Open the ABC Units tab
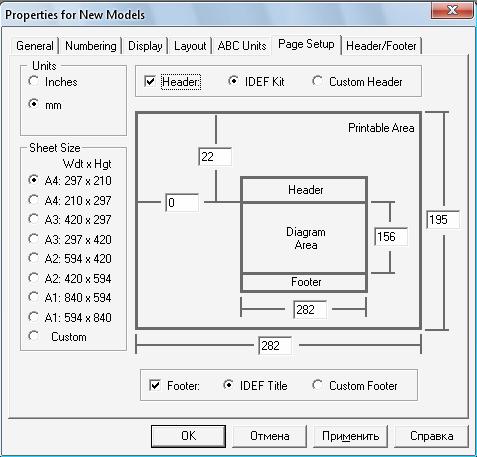This screenshot has width=477, height=457. click(x=242, y=46)
